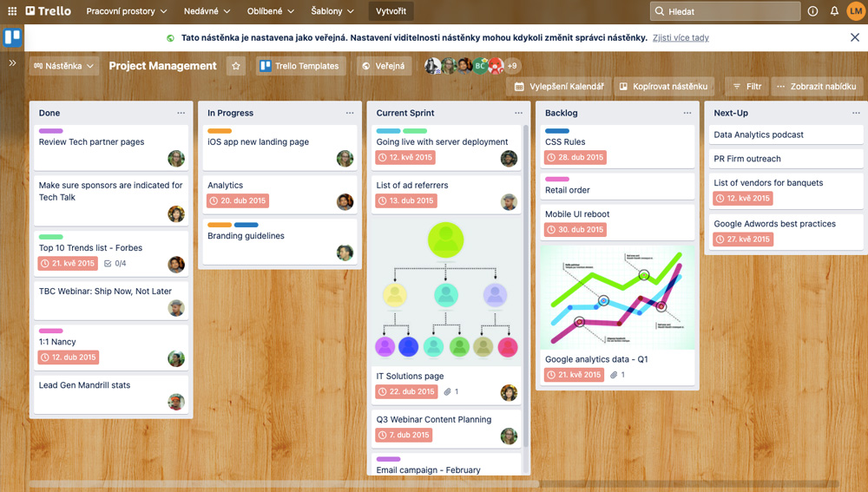The height and width of the screenshot is (492, 868).
Task: Click the checklist 0/4 badge on Top 10 Trends
Action: point(115,264)
